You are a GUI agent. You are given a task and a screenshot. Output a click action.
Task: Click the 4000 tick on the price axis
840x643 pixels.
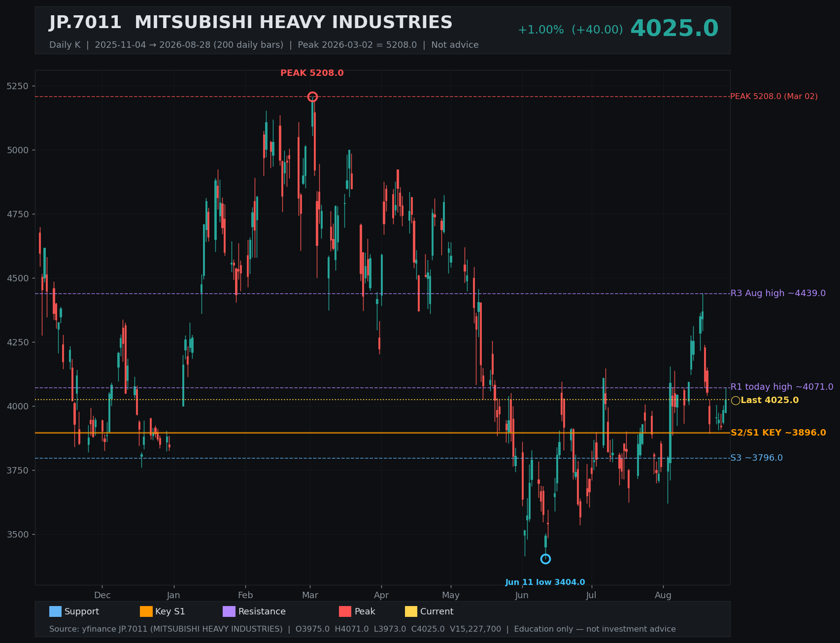point(18,406)
